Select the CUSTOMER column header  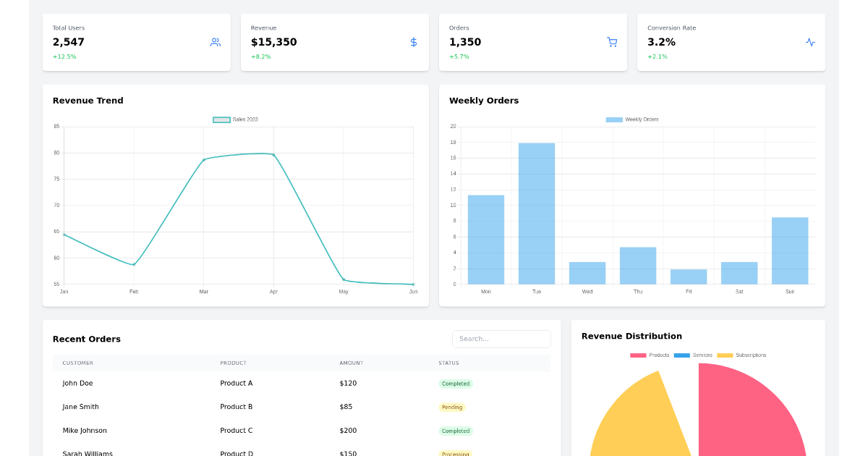point(77,363)
